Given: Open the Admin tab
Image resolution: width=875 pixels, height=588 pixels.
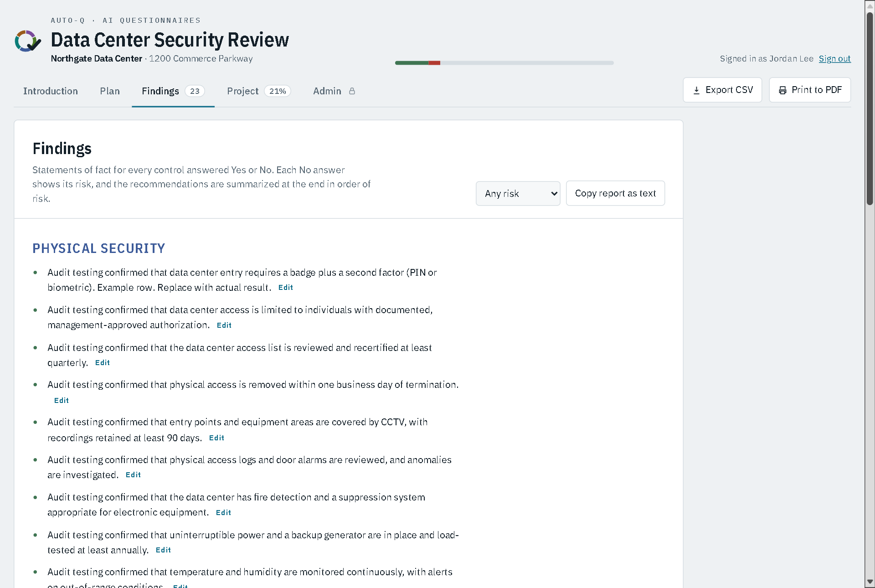Looking at the screenshot, I should tap(334, 91).
